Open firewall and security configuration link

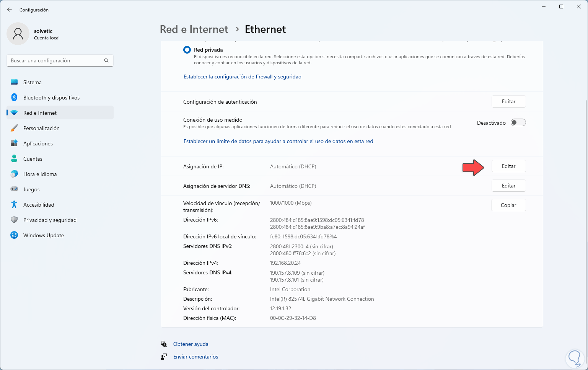[x=242, y=77]
